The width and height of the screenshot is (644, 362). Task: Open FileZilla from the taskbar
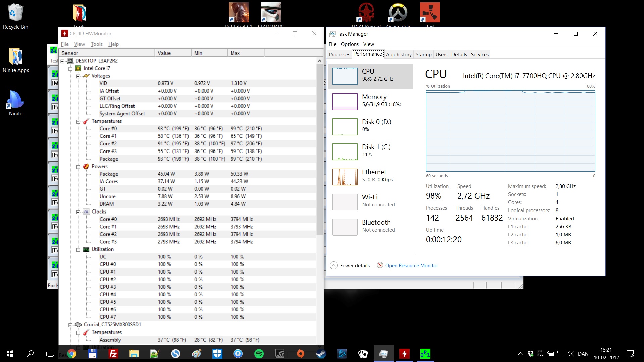tap(113, 354)
